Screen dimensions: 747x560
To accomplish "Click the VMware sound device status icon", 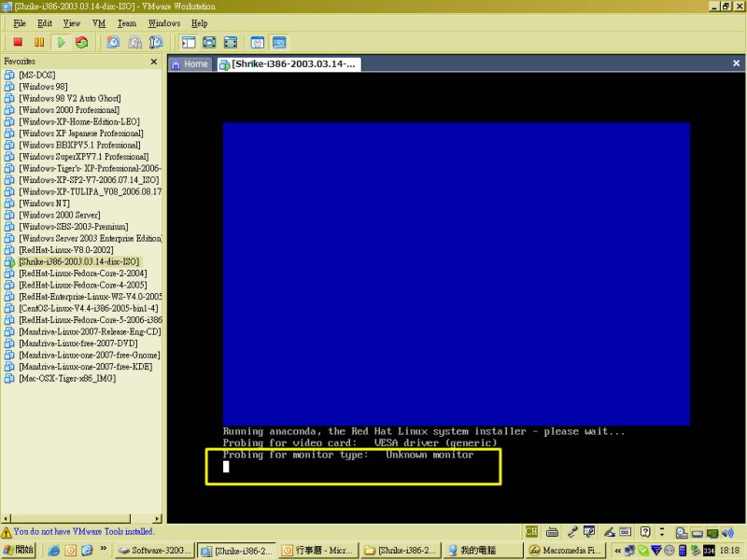I will (x=728, y=532).
